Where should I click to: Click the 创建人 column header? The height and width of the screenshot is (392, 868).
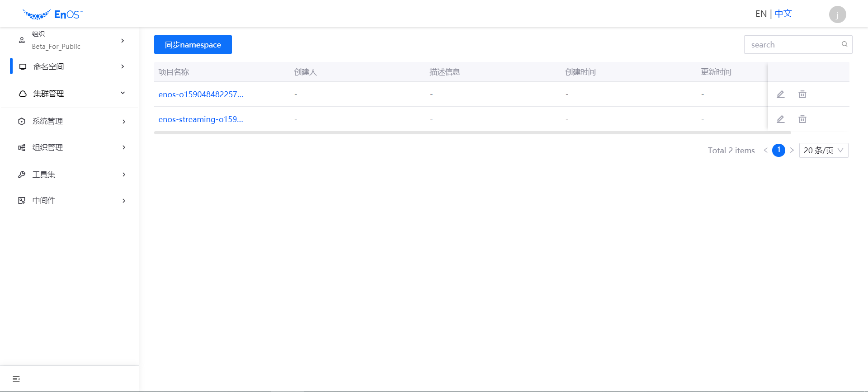pos(305,72)
